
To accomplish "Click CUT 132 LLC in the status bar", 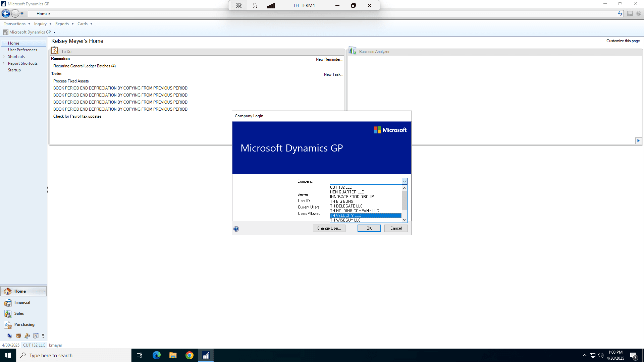I will pos(34,345).
